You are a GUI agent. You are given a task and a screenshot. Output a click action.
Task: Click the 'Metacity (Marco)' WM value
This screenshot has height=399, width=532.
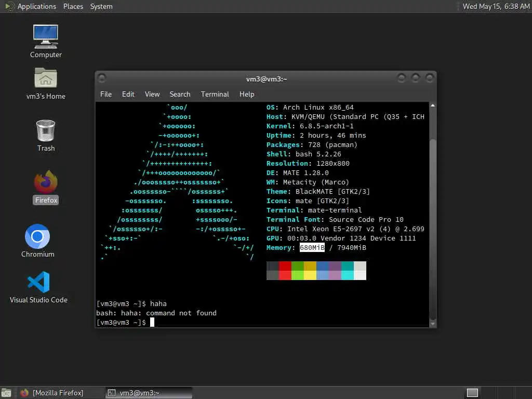pos(316,182)
